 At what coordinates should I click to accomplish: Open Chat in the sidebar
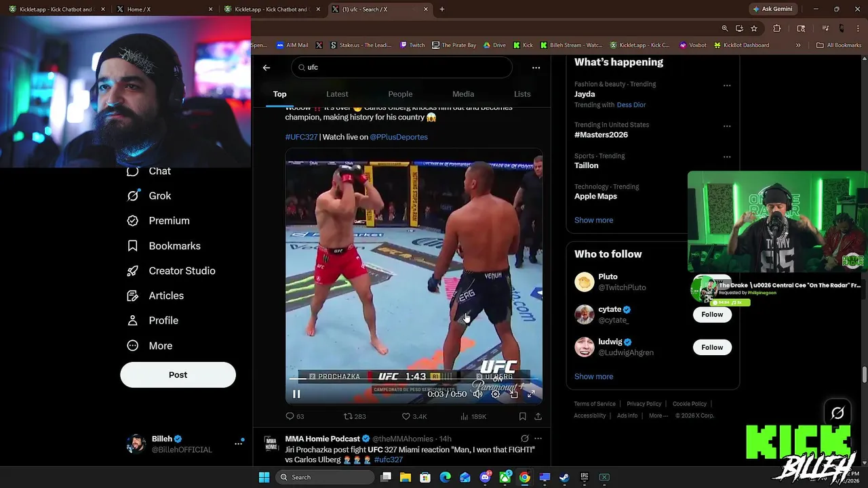[x=149, y=171]
